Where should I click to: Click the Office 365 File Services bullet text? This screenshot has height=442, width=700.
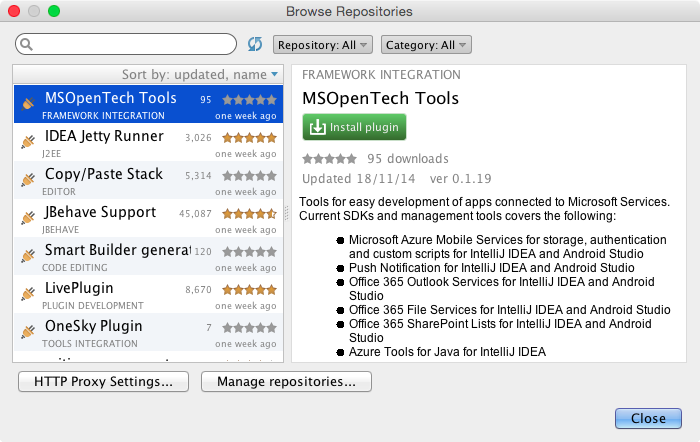(x=509, y=310)
